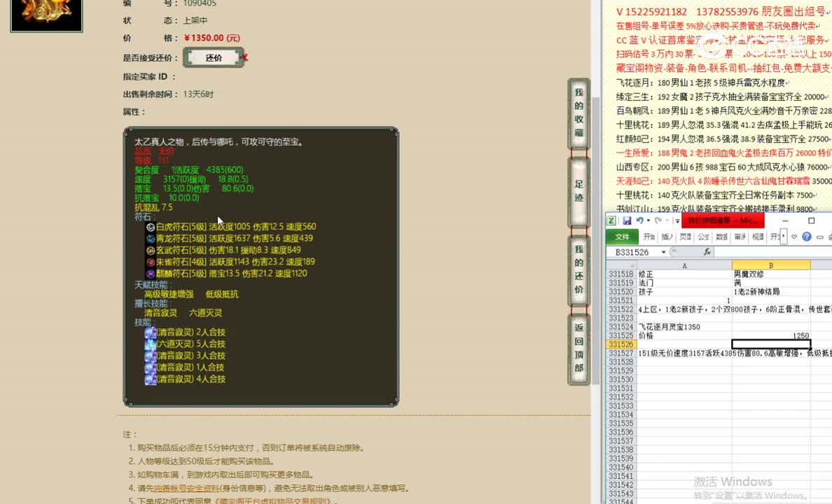Select cell containing 法门
The width and height of the screenshot is (832, 504).
pos(684,283)
